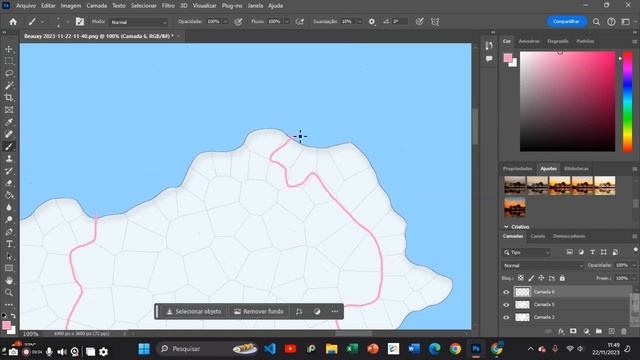
Task: Open the Opacidade slider dropdown in options bar
Action: click(225, 22)
